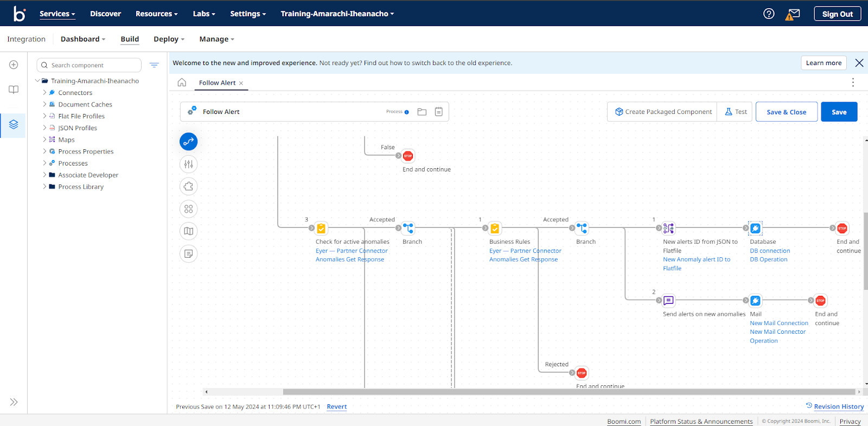Select the Send alerts on new anomalies message shape
The image size is (868, 426).
tap(668, 301)
